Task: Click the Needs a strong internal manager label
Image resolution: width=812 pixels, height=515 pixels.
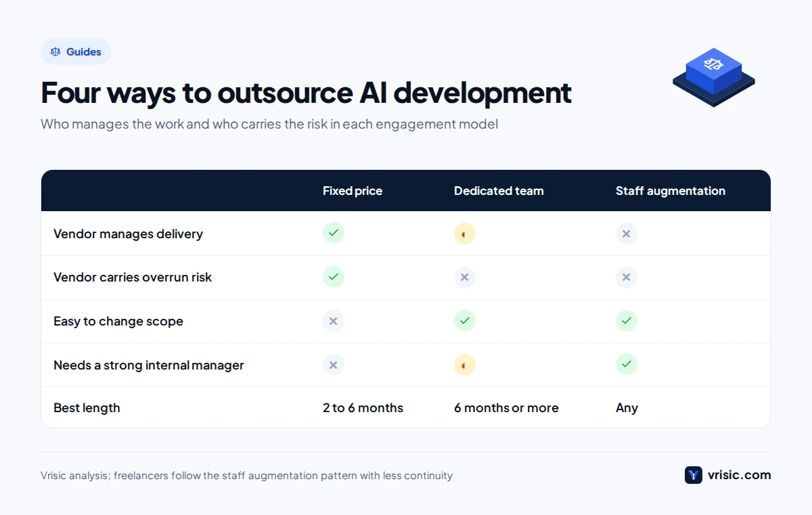Action: 149,365
